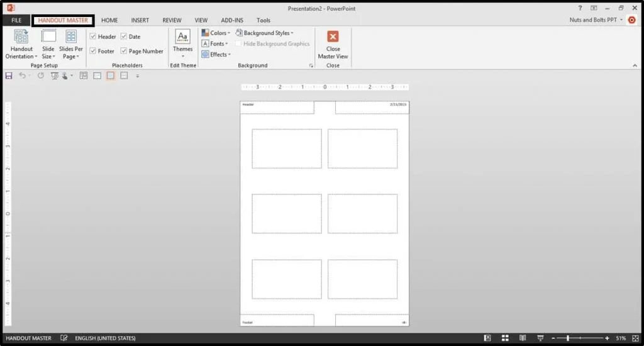
Task: Click ENGLISH (UNITED STATES) language indicator
Action: tap(105, 338)
